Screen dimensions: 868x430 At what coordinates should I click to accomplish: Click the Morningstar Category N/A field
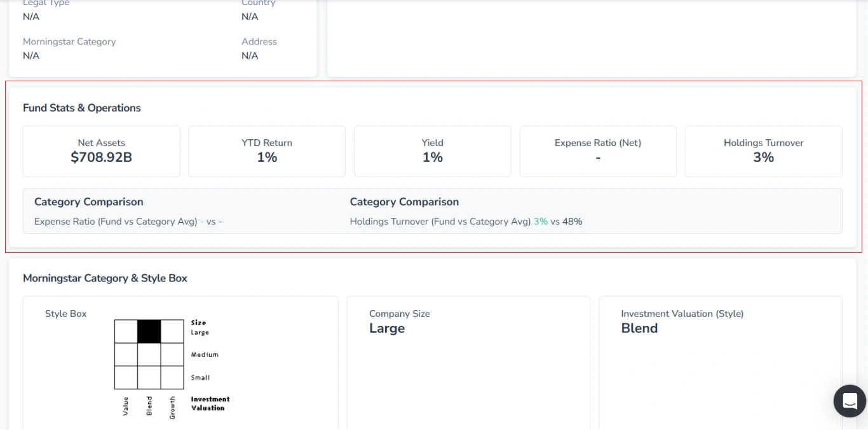click(32, 55)
